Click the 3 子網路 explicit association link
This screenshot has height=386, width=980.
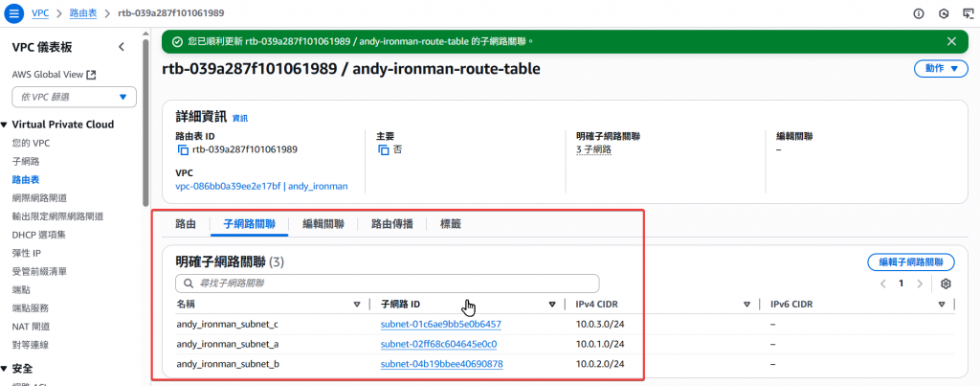pyautogui.click(x=593, y=149)
